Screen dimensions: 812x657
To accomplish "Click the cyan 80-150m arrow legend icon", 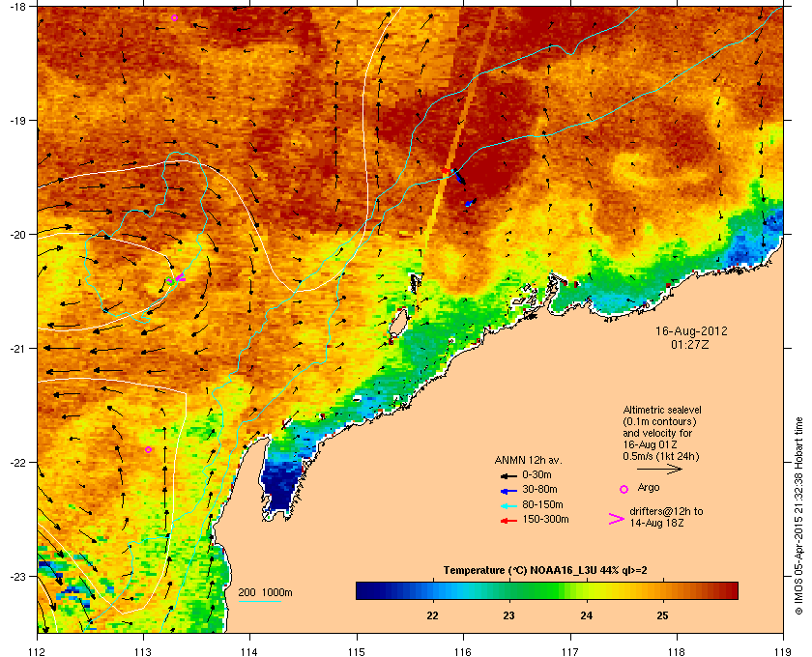I will tap(508, 506).
